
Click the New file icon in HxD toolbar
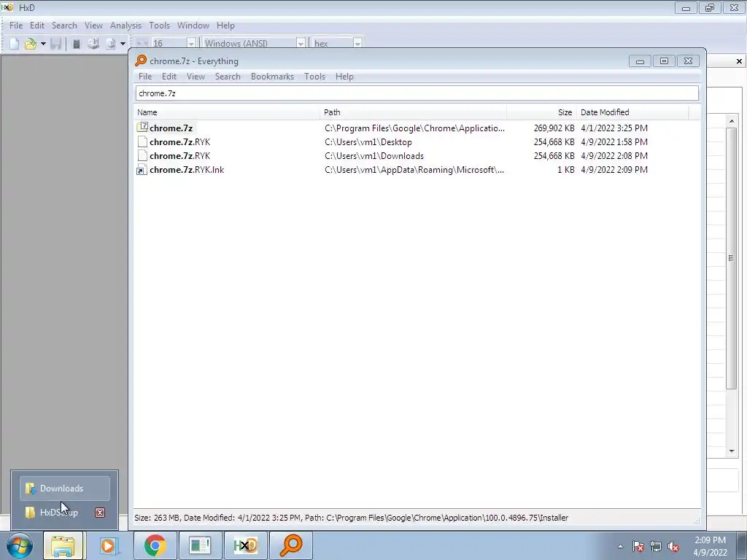[15, 44]
